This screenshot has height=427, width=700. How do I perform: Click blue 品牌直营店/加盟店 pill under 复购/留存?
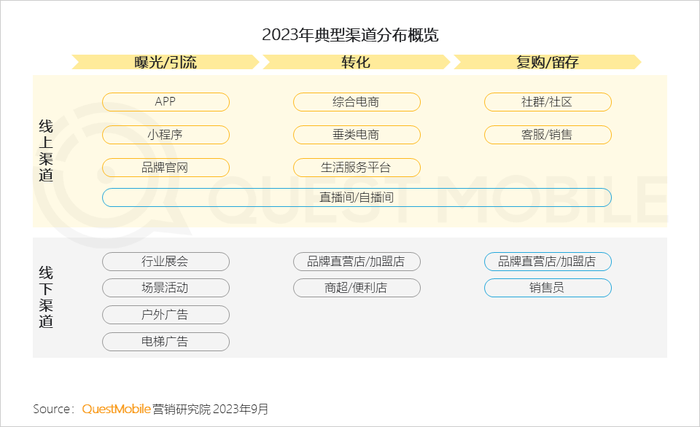pos(548,261)
